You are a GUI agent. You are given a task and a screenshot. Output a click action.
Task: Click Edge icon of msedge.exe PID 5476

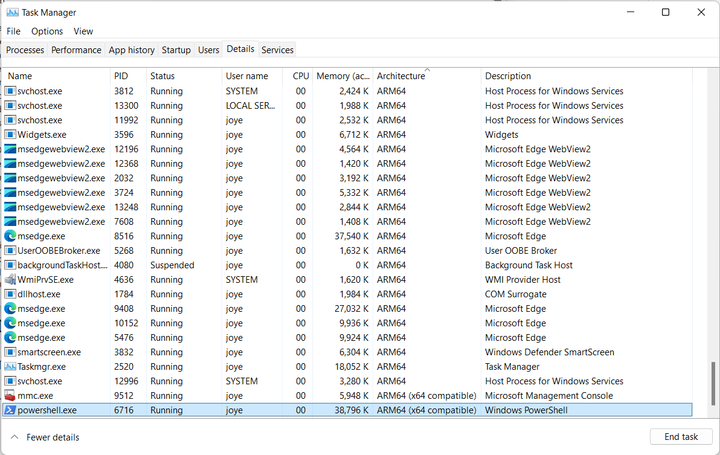[10, 337]
